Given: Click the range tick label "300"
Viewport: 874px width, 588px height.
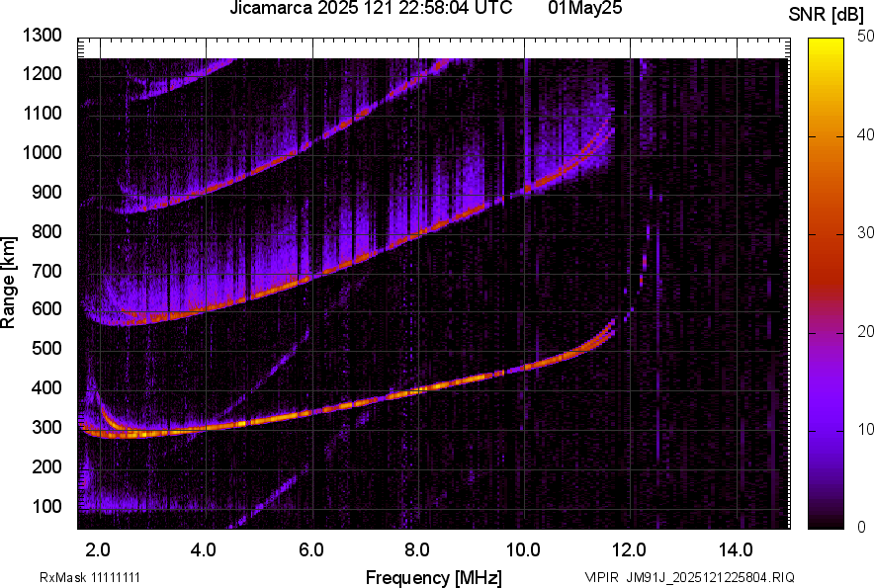Looking at the screenshot, I should (46, 428).
